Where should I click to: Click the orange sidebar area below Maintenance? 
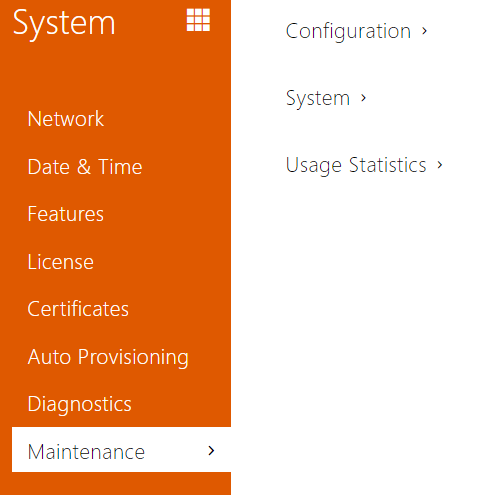[115, 484]
